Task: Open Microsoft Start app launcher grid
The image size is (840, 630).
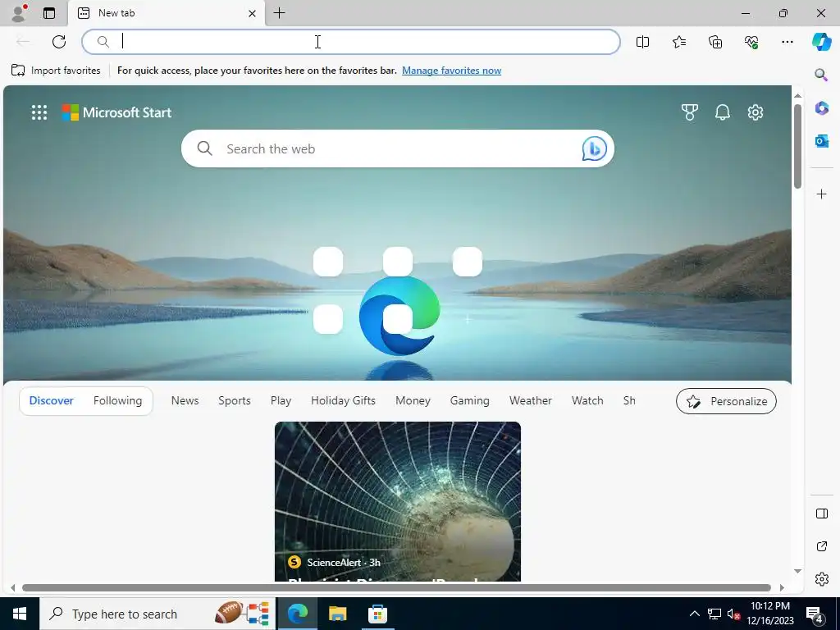Action: tap(39, 112)
